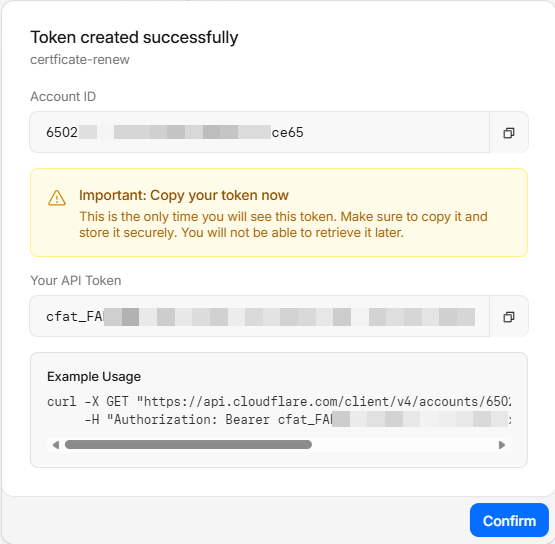Confirm the token creation dialog
The image size is (555, 544).
tap(509, 521)
